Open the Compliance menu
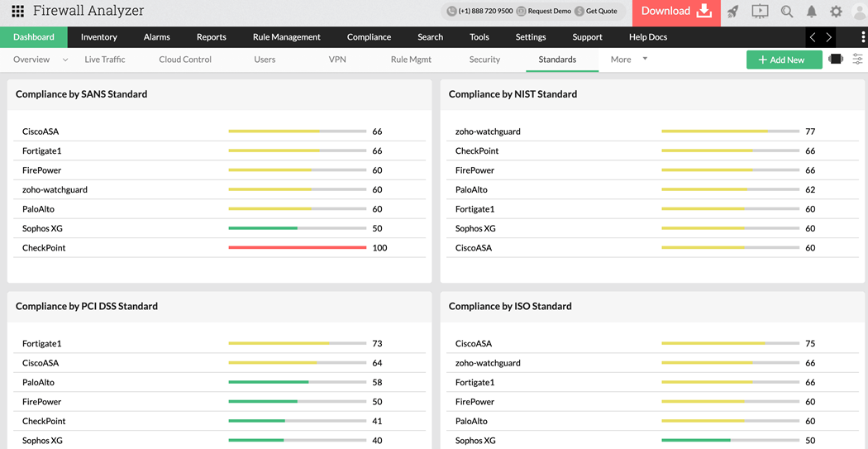 coord(370,37)
